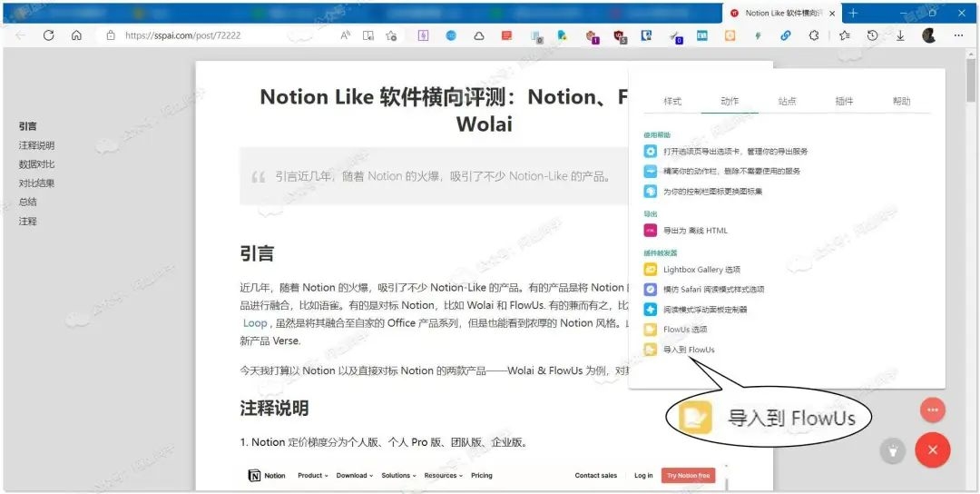Expand the Download dropdown in Notion navbar
Viewport: 980px width, 494px height.
coord(355,476)
